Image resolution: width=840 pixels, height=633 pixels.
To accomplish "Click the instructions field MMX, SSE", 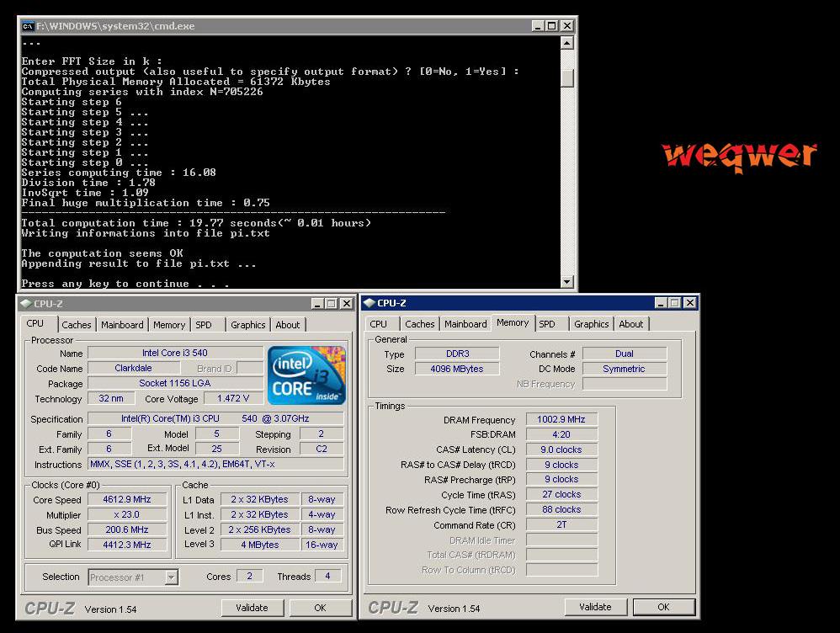I will 215,464.
